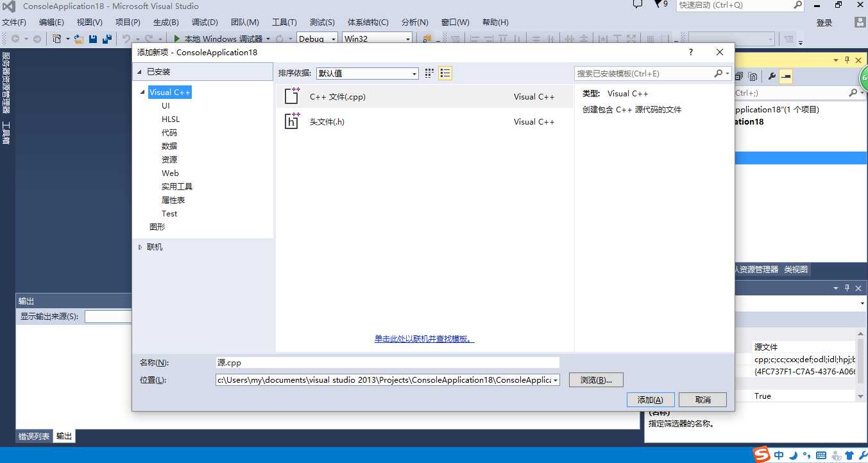
Task: Select the HLSL tree item
Action: coord(171,119)
